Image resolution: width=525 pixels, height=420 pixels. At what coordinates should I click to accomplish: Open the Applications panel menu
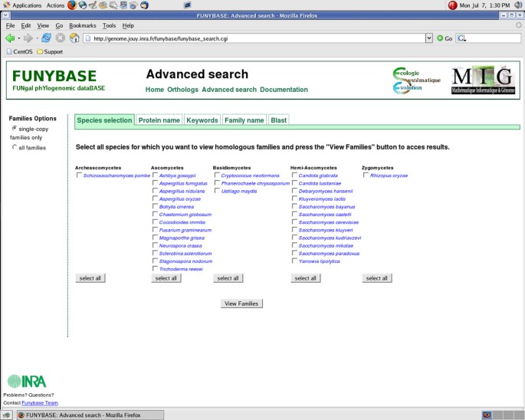[x=22, y=5]
